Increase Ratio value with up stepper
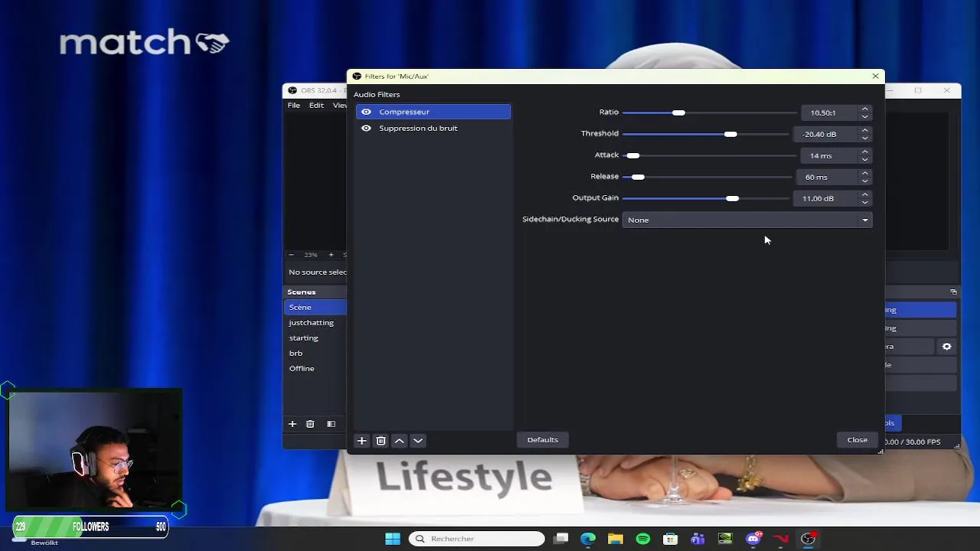Screen dimensions: 980x551 tap(864, 109)
